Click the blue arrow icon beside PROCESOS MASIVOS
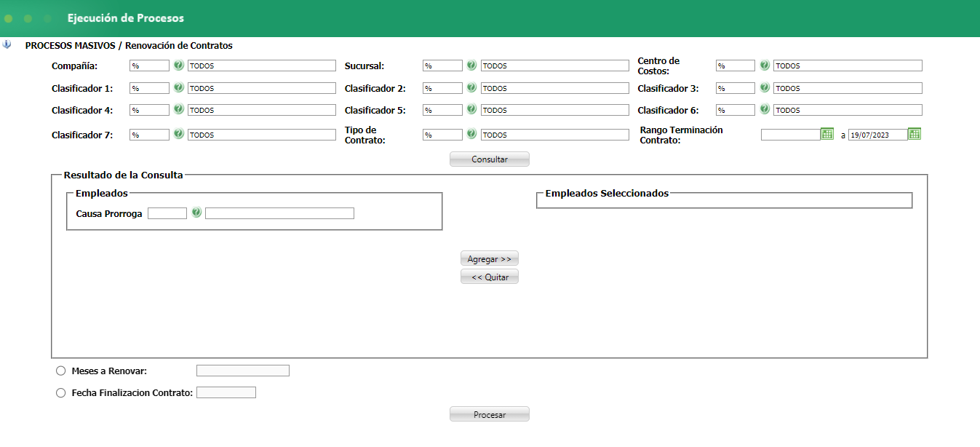 tap(7, 44)
